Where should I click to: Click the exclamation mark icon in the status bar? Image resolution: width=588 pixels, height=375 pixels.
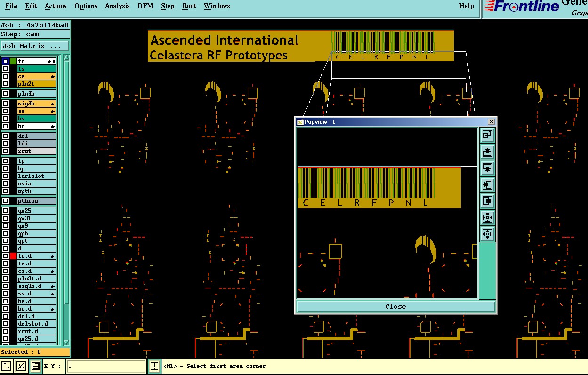pyautogui.click(x=154, y=366)
